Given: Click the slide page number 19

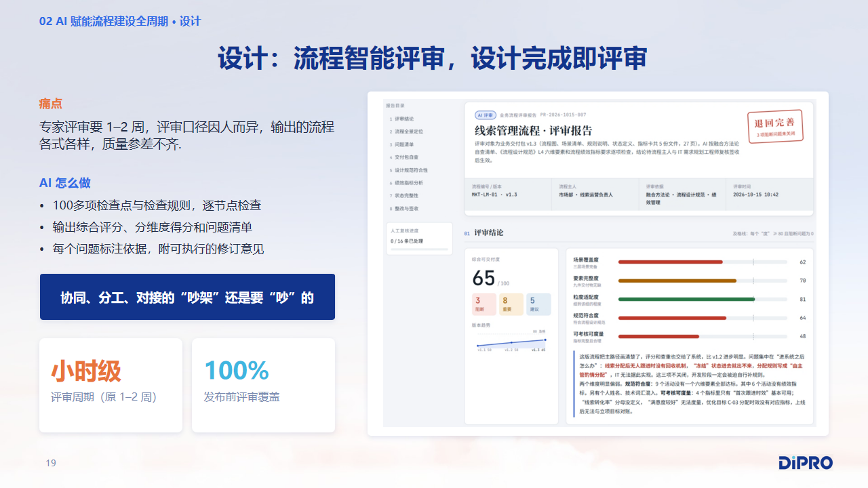Looking at the screenshot, I should point(51,464).
